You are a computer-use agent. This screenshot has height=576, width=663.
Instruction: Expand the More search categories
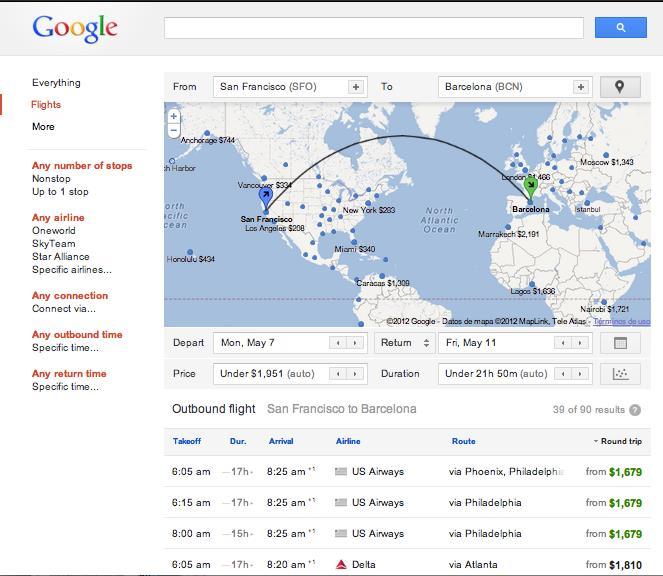(43, 126)
